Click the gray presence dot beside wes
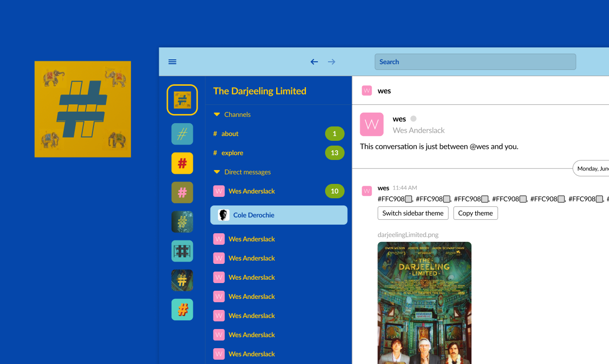 (x=413, y=119)
